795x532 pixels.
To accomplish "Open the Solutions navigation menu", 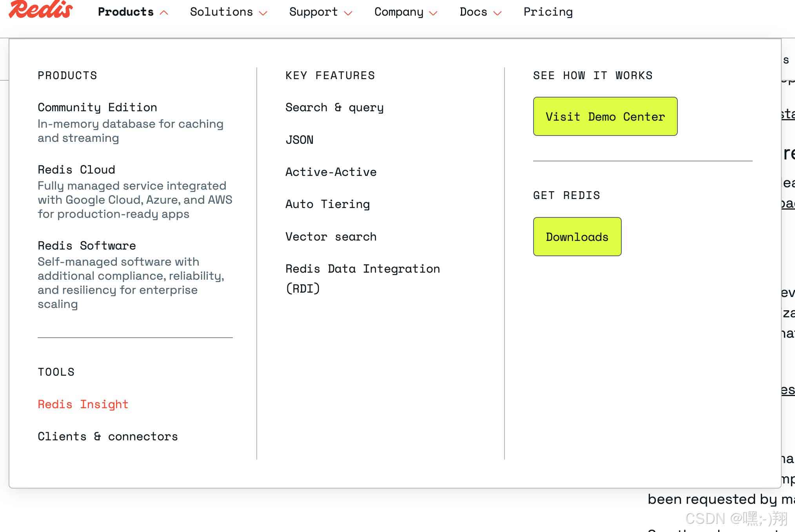I will pos(221,12).
